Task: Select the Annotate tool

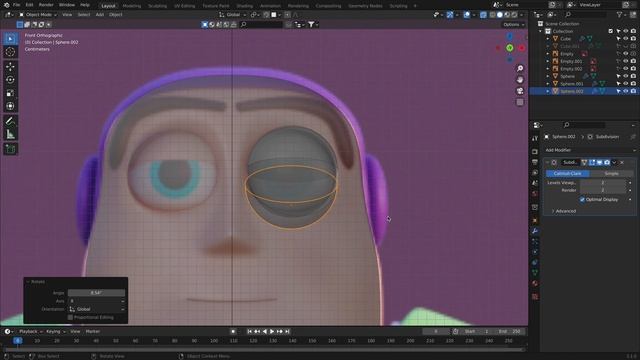Action: coord(10,121)
